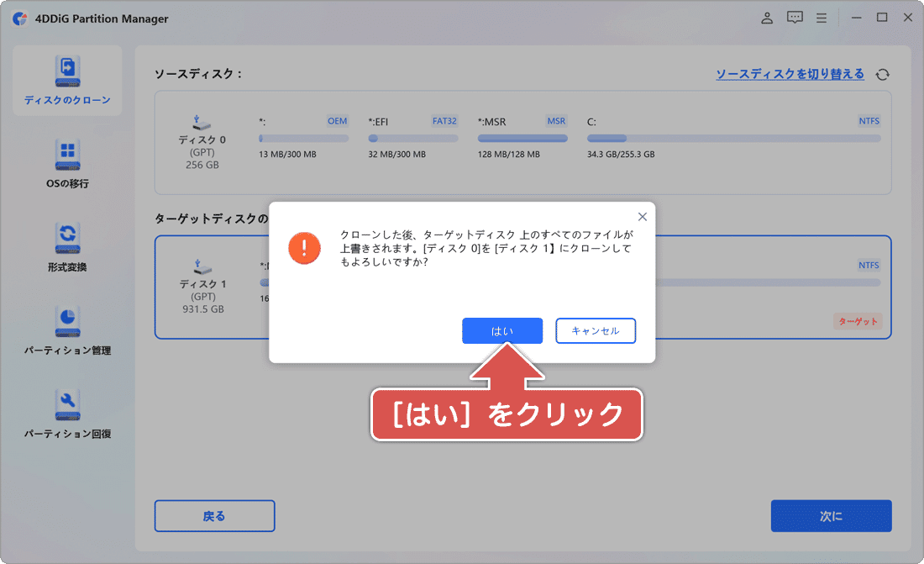924x564 pixels.
Task: Click the はい confirmation button
Action: pos(502,330)
